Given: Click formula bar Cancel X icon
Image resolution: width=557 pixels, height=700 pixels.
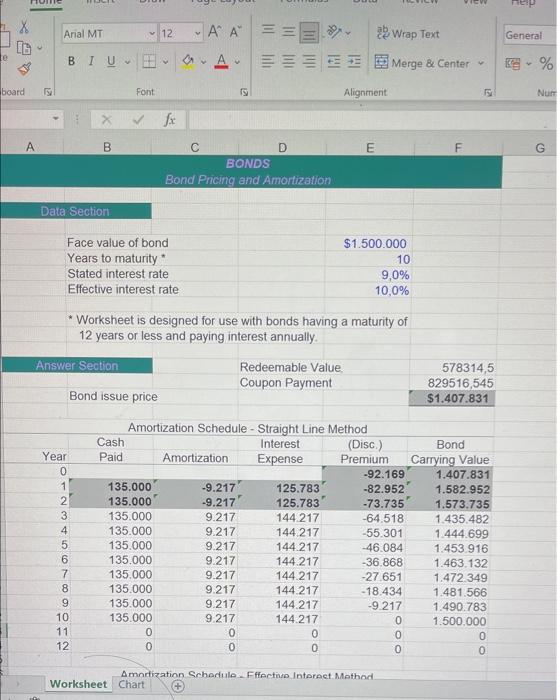Looking at the screenshot, I should (106, 120).
